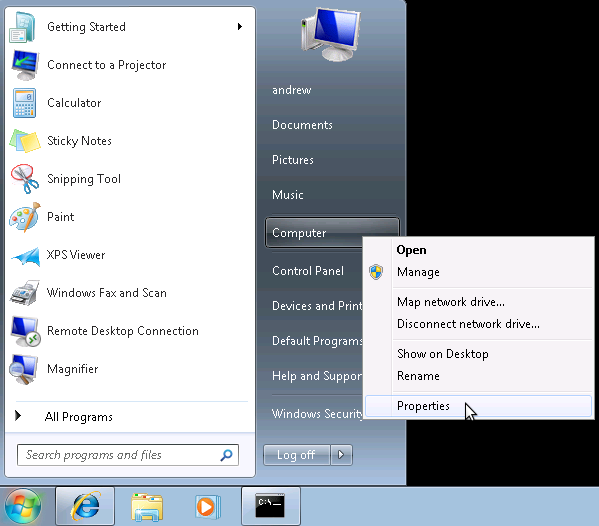Open the andrew user folder link
The width and height of the screenshot is (599, 526).
[x=292, y=90]
